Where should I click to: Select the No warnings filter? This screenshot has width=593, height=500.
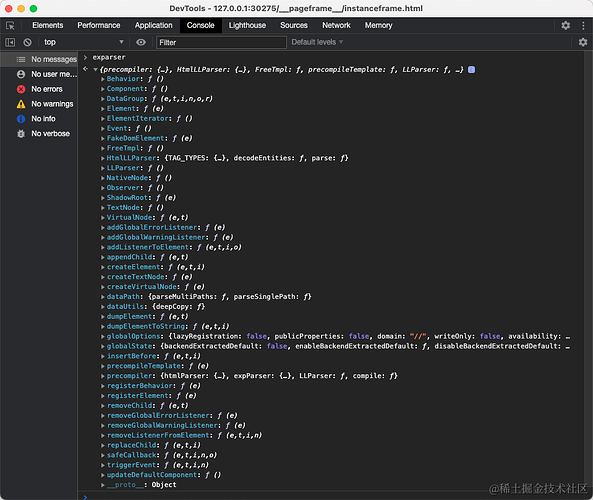click(45, 104)
